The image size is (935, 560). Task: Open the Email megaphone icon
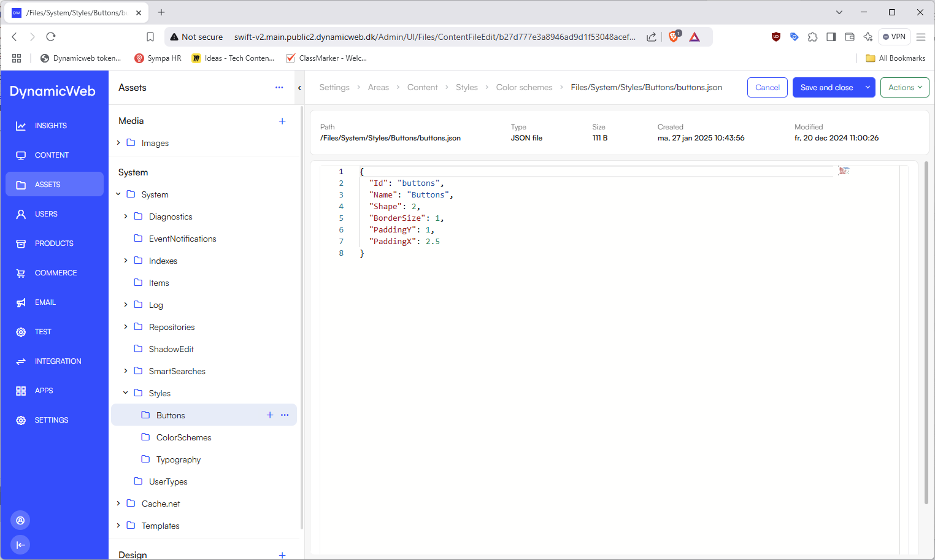point(21,302)
